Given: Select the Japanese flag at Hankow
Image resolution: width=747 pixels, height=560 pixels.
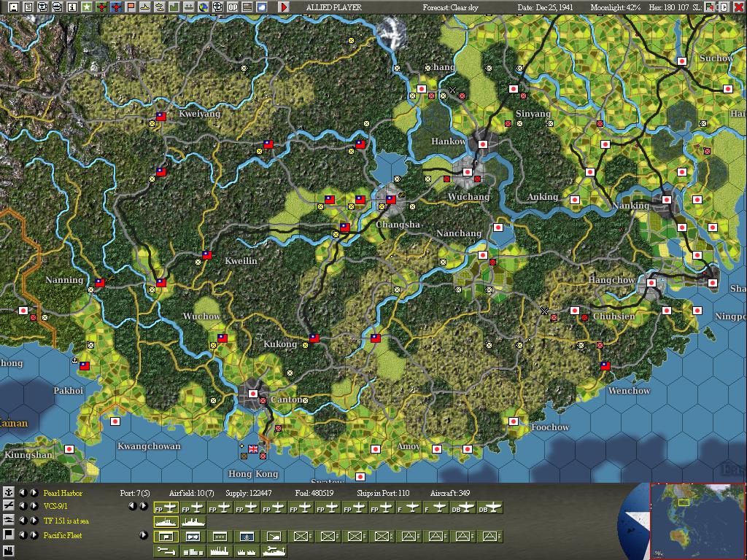Looking at the screenshot, I should 483,144.
